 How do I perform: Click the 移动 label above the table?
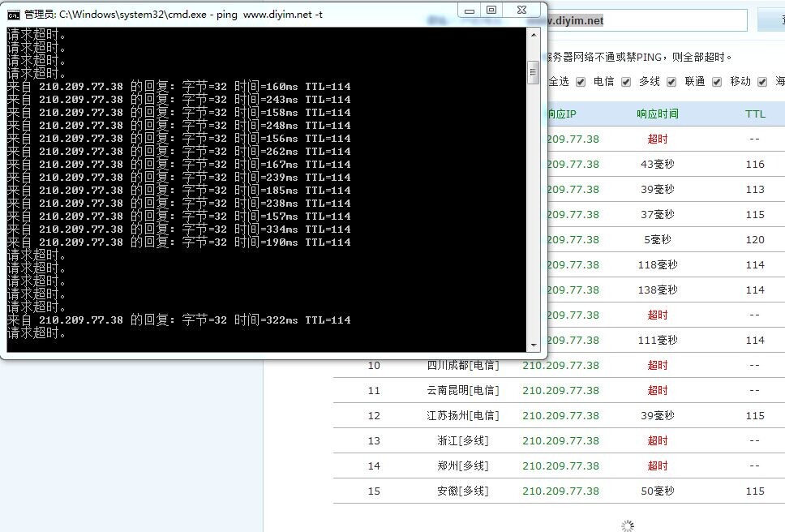pos(740,82)
